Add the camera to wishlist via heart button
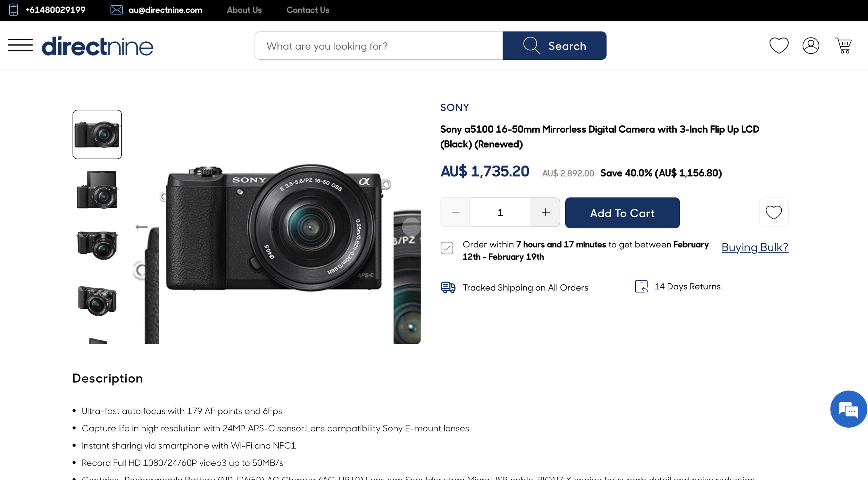This screenshot has height=480, width=868. (x=774, y=212)
